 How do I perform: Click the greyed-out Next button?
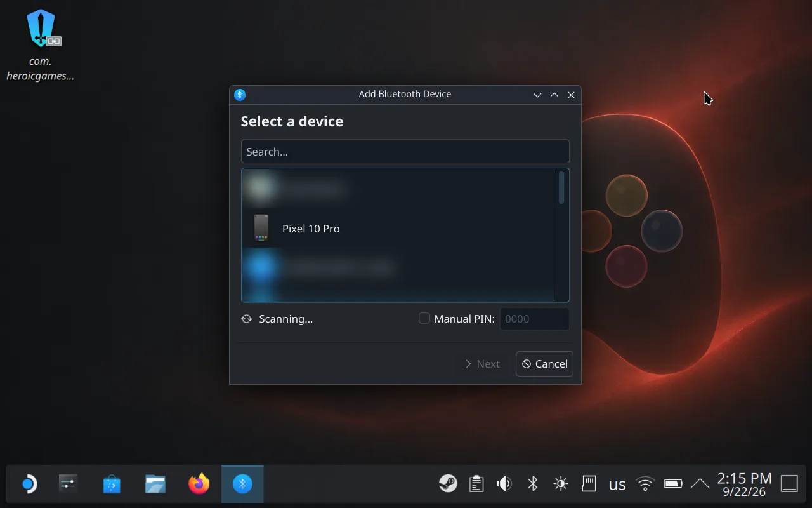coord(482,364)
